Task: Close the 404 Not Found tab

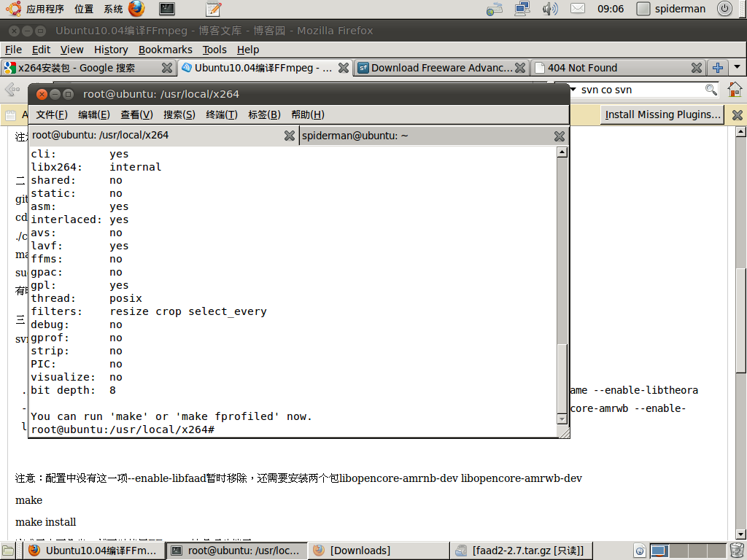Action: 697,68
